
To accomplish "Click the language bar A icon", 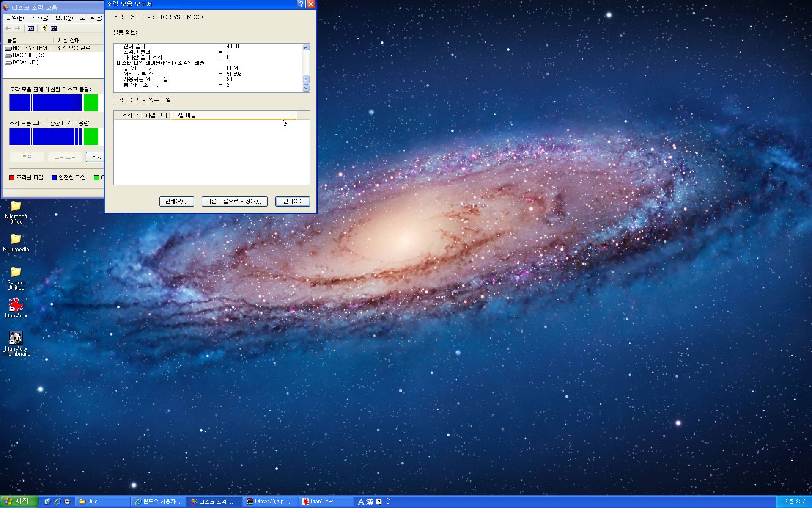I will coord(361,502).
